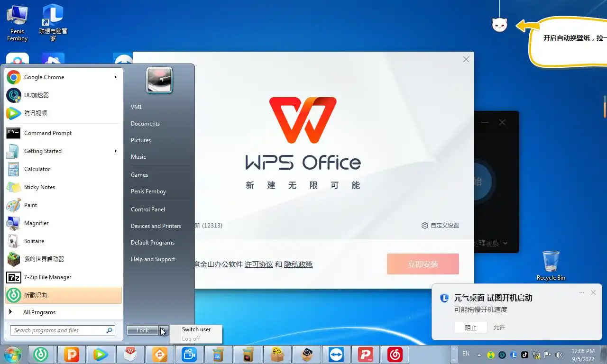This screenshot has width=607, height=364.
Task: Start Solitaire from Start menu
Action: 64,241
